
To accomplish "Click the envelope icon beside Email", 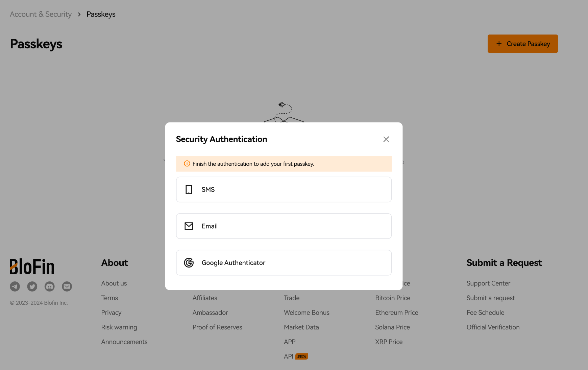I will pyautogui.click(x=189, y=226).
